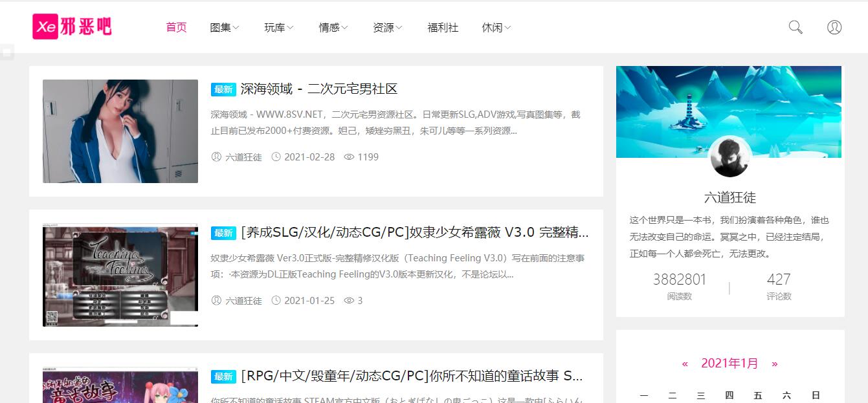Expand the 休闲 menu
Screen dimensions: 868x403
tap(496, 27)
